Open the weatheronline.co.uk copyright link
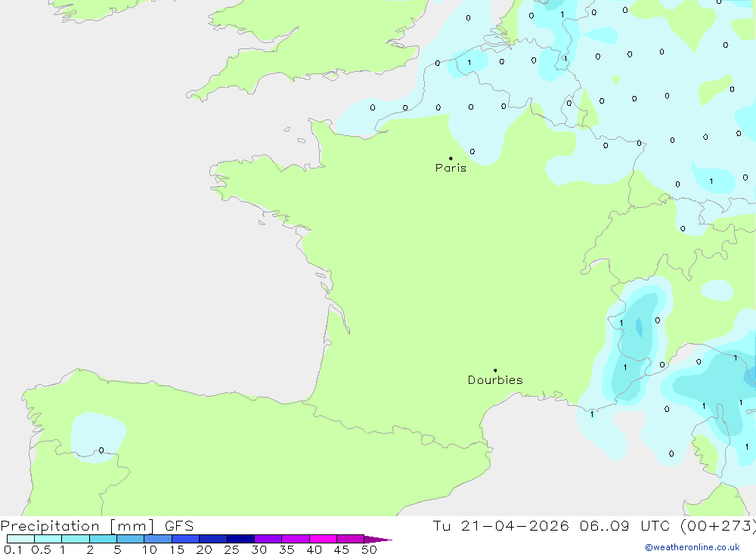 [692, 547]
